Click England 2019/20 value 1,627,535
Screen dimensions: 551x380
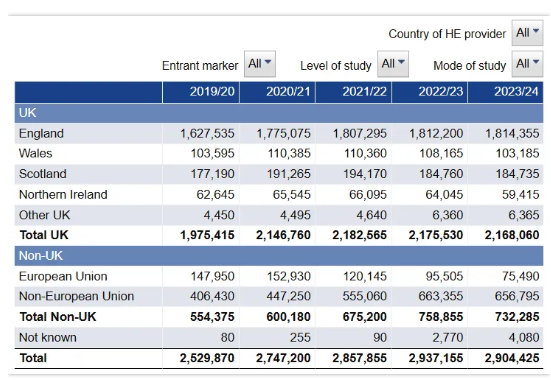tap(207, 134)
